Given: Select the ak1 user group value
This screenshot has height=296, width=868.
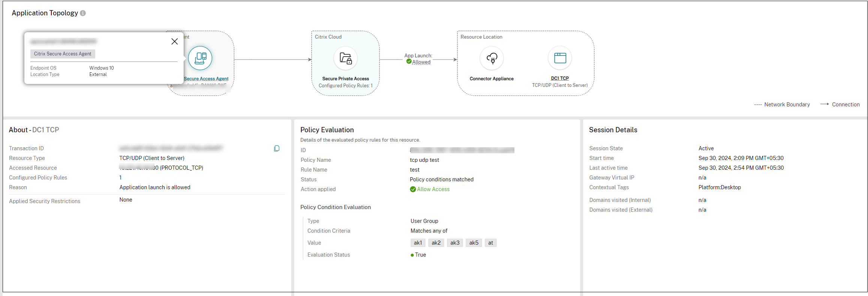Looking at the screenshot, I should click(418, 243).
